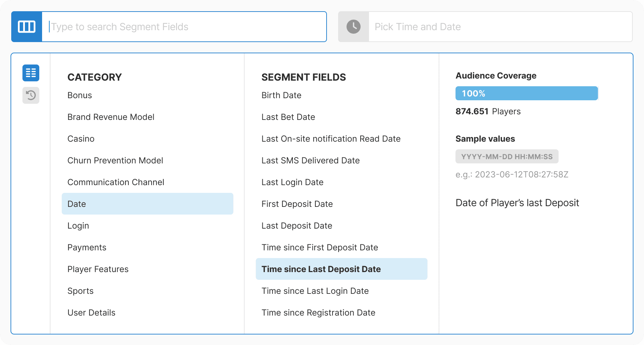Open the history icon in the sidebar
This screenshot has width=644, height=345.
click(31, 95)
